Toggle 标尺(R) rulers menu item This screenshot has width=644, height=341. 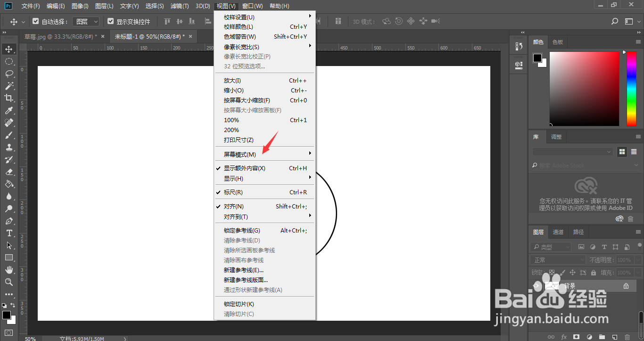coord(264,192)
